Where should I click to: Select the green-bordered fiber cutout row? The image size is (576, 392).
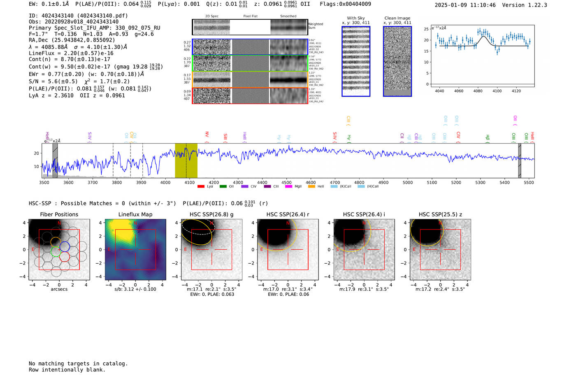point(250,63)
